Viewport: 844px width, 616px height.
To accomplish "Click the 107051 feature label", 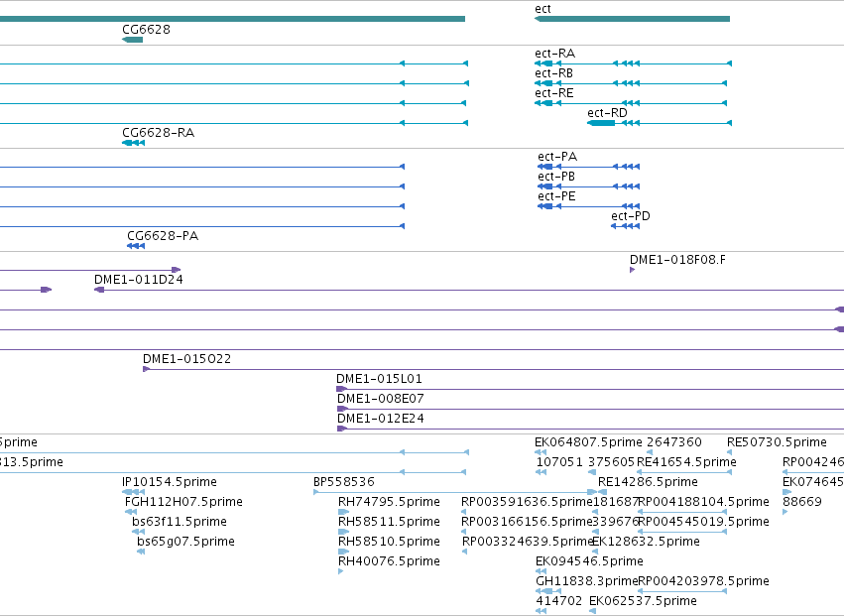I will point(559,462).
